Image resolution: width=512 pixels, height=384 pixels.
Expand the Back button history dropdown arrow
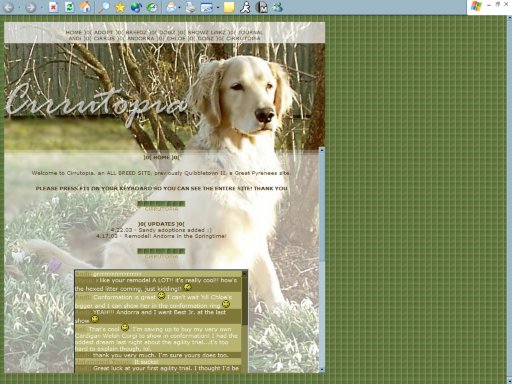click(19, 7)
